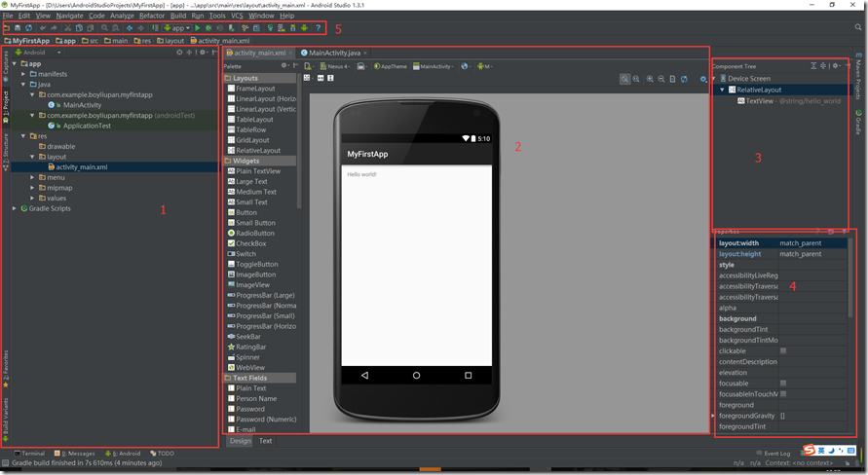Screen dimensions: 868x475
Task: Click the Undo arrow in the toolbar
Action: pyautogui.click(x=42, y=28)
